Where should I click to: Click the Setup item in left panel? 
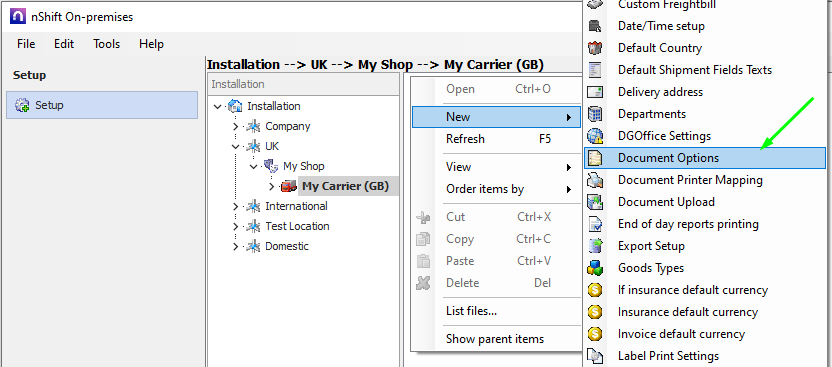point(102,105)
